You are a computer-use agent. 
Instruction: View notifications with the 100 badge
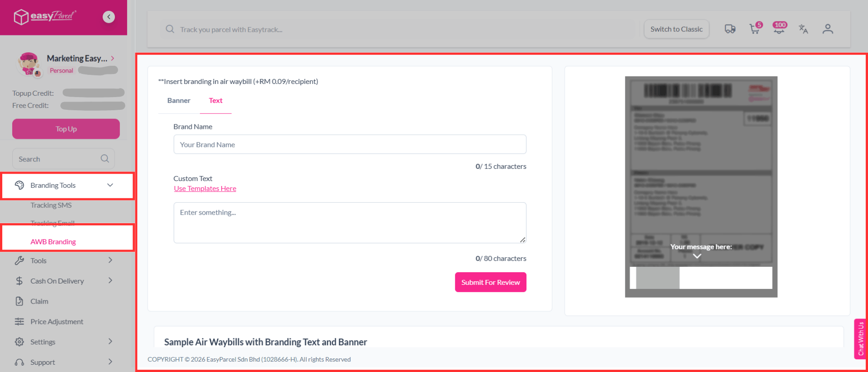(x=779, y=29)
